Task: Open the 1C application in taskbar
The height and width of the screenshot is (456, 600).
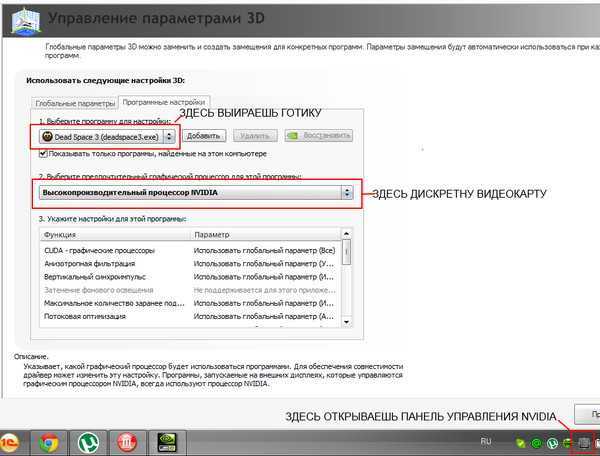Action: pyautogui.click(x=10, y=443)
